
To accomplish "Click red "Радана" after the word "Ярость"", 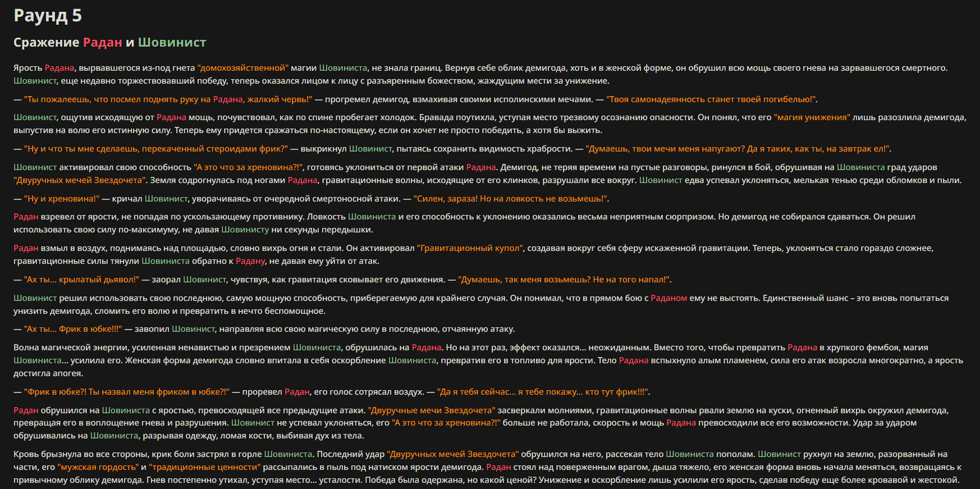I will tap(59, 68).
